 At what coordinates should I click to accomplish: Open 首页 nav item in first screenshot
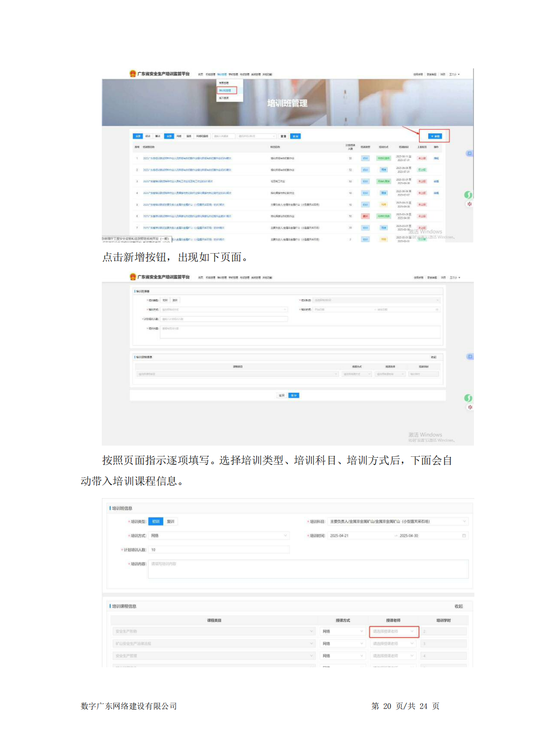point(201,74)
